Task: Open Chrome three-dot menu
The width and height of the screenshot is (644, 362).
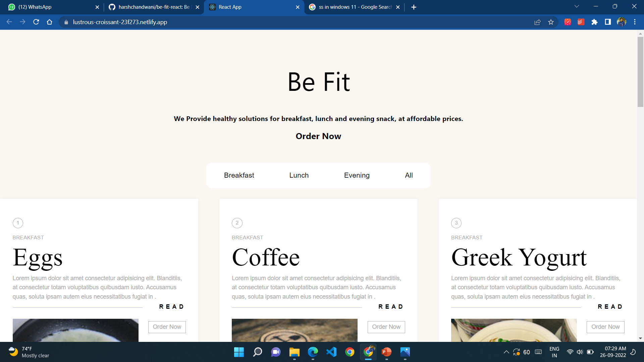Action: point(635,22)
